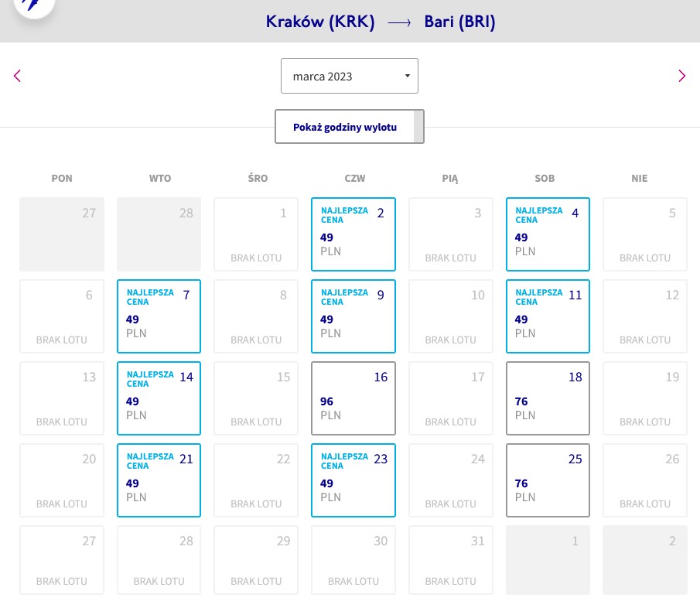
Task: Select March 4 best price flight
Action: tap(548, 234)
